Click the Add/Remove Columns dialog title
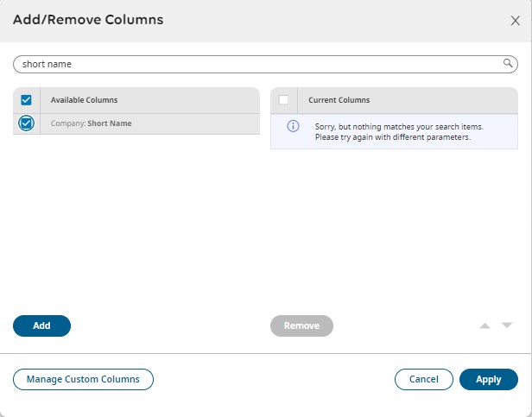The image size is (532, 417). (88, 19)
